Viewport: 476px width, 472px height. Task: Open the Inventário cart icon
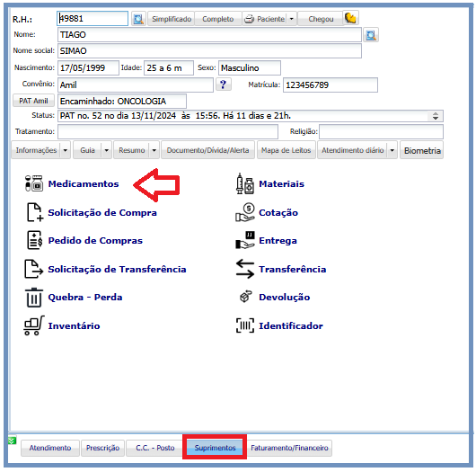pyautogui.click(x=34, y=325)
